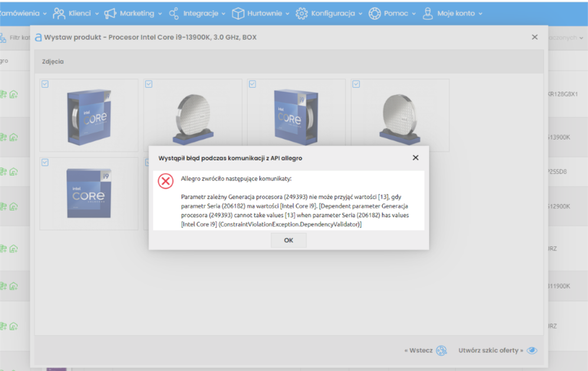This screenshot has width=588, height=371.
Task: Confirm the Allegro error with OK
Action: pos(288,240)
